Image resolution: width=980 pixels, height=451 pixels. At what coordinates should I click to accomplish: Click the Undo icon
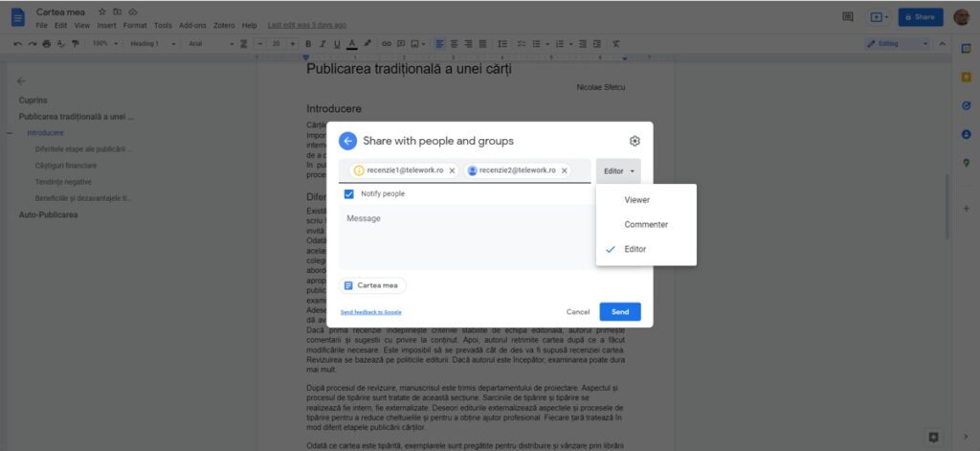click(17, 44)
